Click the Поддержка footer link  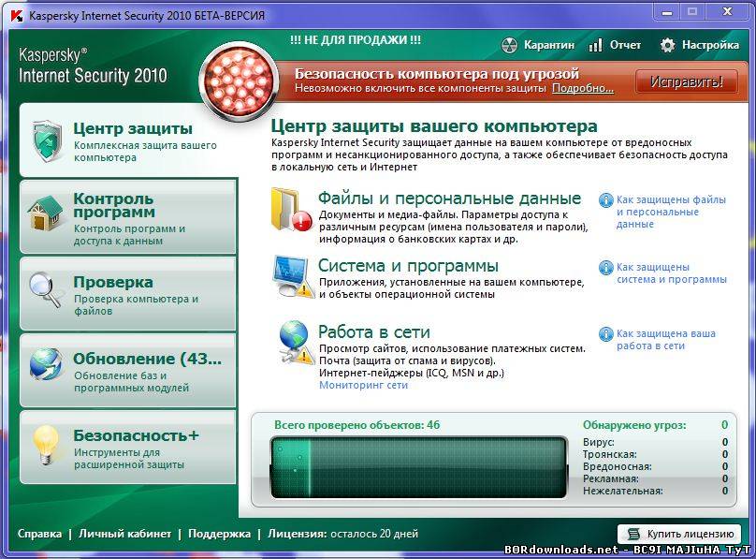click(219, 534)
